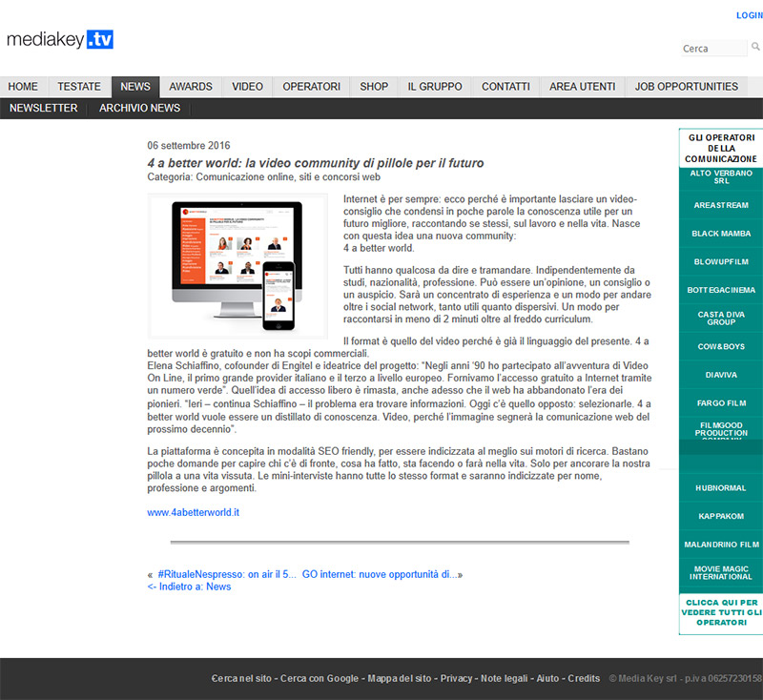
Task: Select BLACK MAMBA operator in sidebar
Action: coord(720,234)
